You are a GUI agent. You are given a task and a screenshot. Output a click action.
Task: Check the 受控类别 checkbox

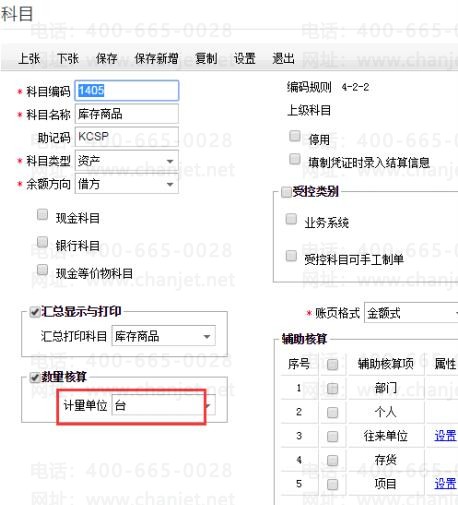click(x=287, y=192)
